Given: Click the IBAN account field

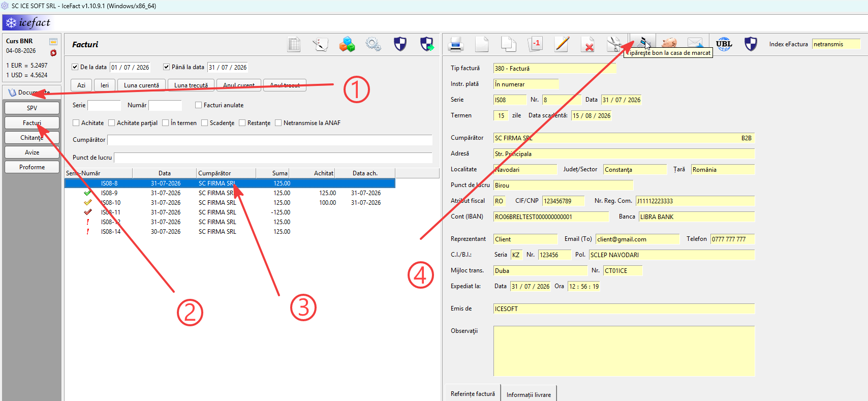Looking at the screenshot, I should tap(551, 217).
